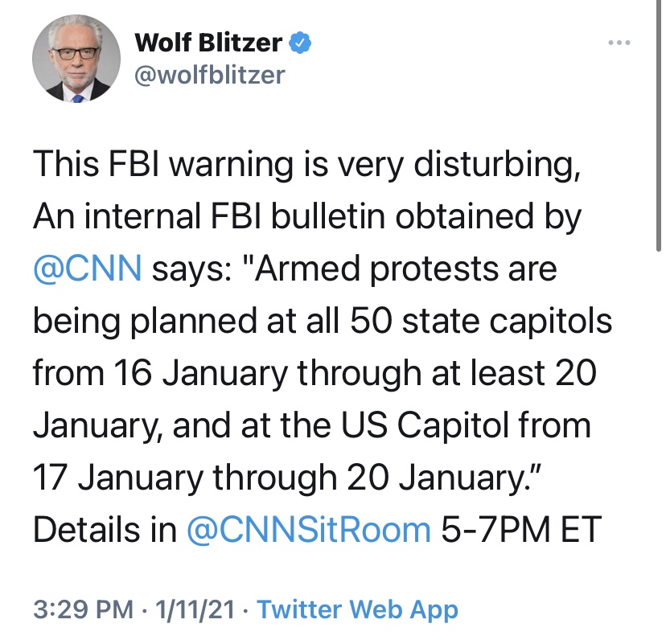Open the @CNN mention link
This screenshot has height=644, width=666.
[88, 269]
